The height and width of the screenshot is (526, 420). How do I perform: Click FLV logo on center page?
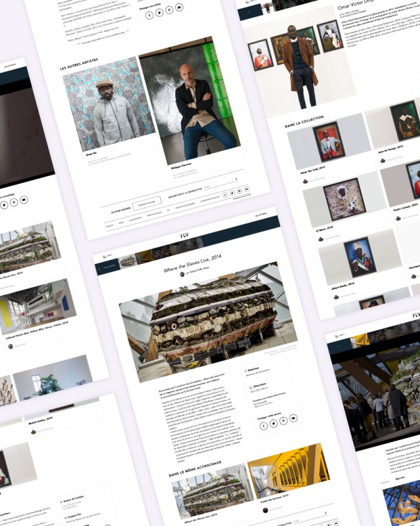(184, 236)
